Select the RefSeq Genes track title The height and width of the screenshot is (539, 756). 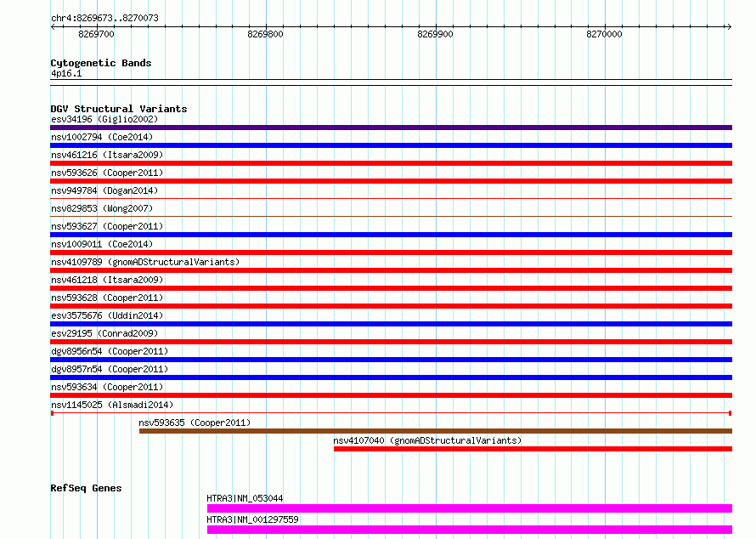coord(86,488)
